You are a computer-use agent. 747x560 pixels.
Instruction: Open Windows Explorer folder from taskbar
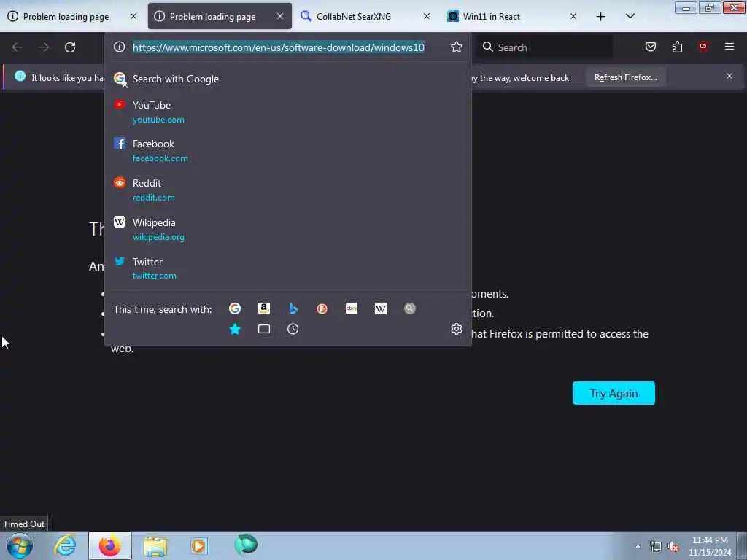(155, 546)
